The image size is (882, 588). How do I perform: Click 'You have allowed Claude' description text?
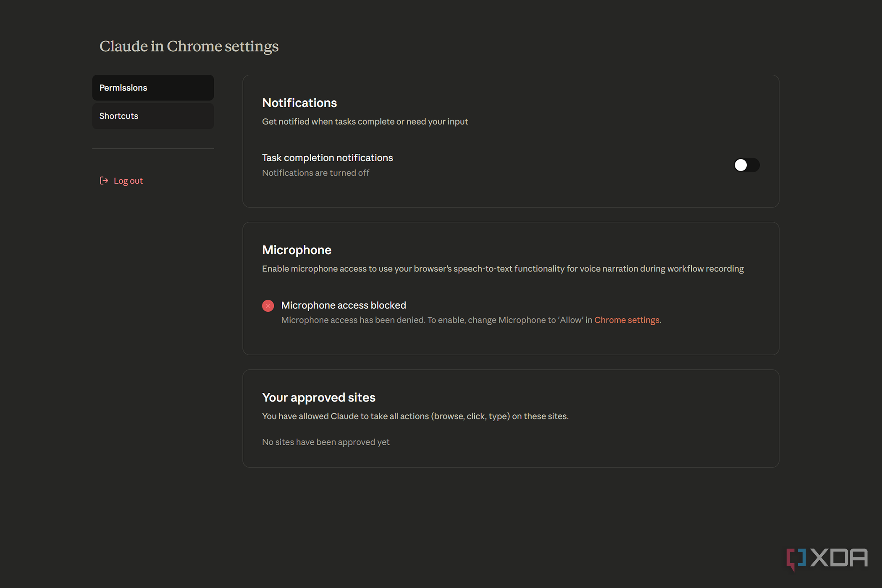tap(415, 416)
